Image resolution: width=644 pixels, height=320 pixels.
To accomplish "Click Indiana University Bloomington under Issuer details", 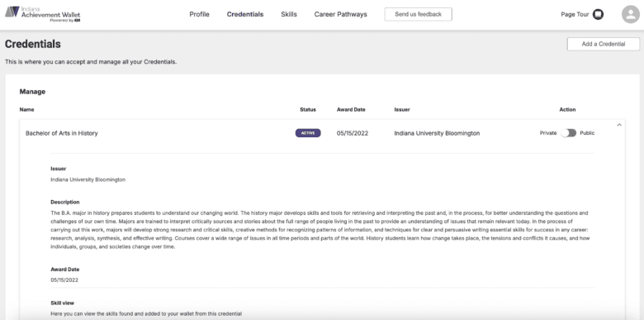I will 88,179.
